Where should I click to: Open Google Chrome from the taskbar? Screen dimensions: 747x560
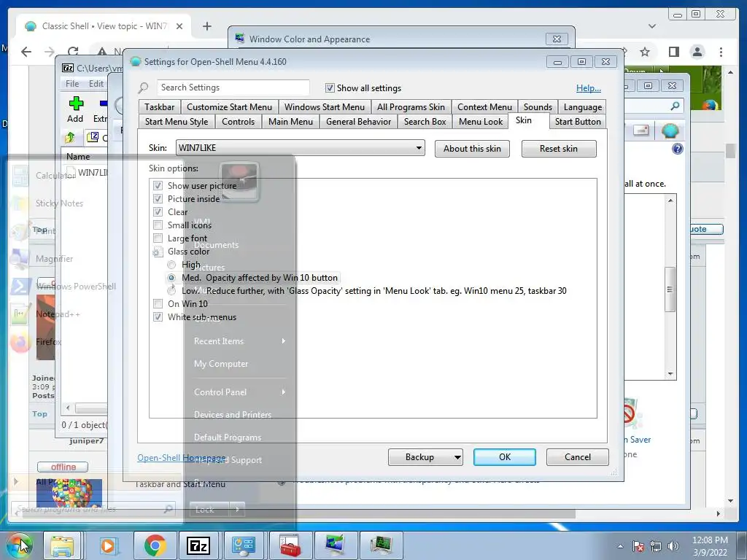(155, 545)
